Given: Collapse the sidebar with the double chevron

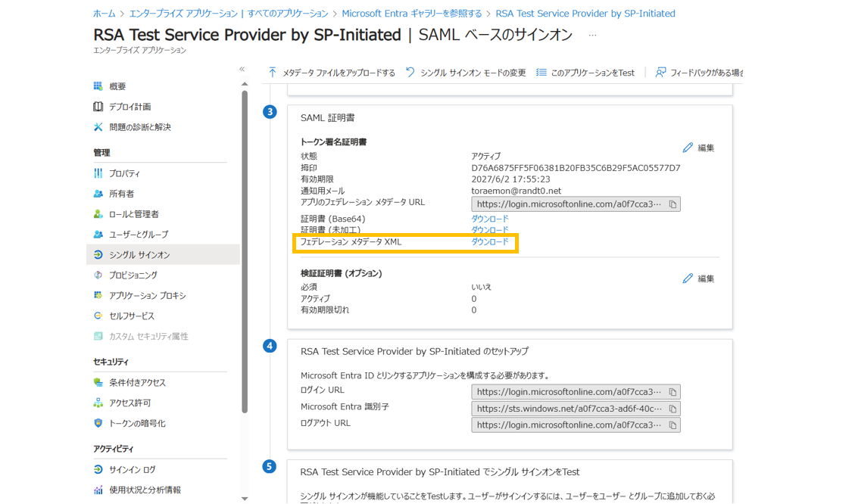Looking at the screenshot, I should click(242, 69).
